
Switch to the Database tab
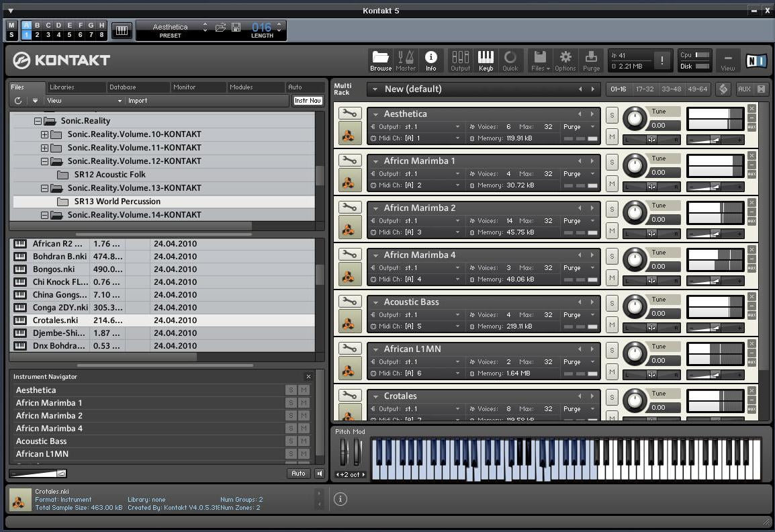tap(138, 87)
